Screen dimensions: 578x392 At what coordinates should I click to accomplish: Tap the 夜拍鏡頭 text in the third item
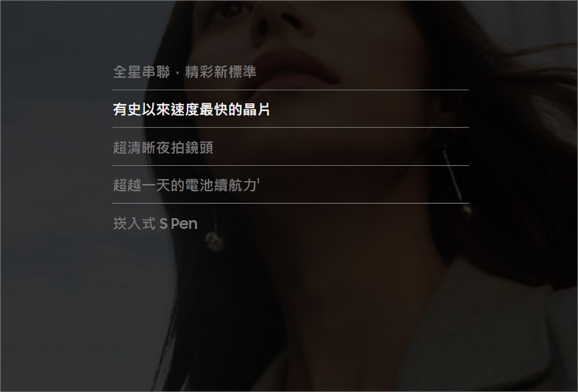(185, 148)
